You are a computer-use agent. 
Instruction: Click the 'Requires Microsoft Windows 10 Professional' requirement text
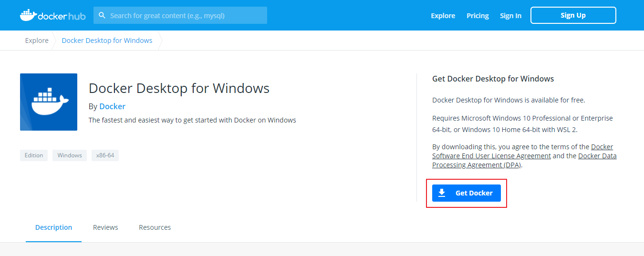coord(522,124)
